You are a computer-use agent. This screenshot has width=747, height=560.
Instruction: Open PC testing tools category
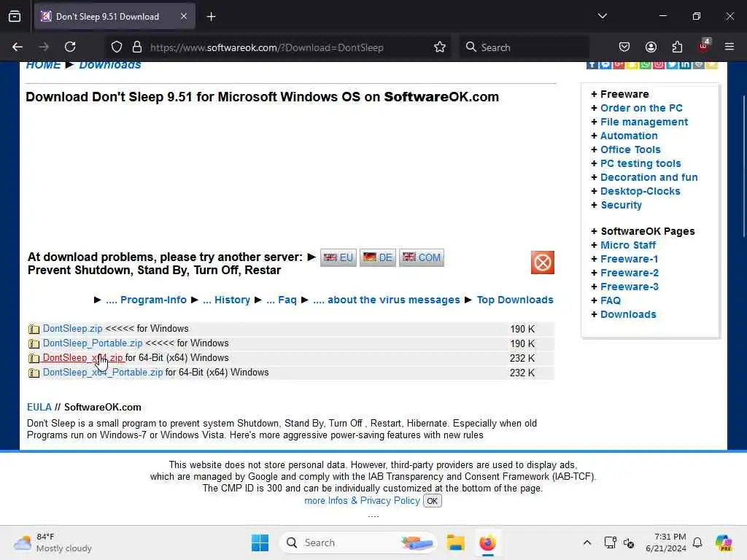tap(640, 163)
